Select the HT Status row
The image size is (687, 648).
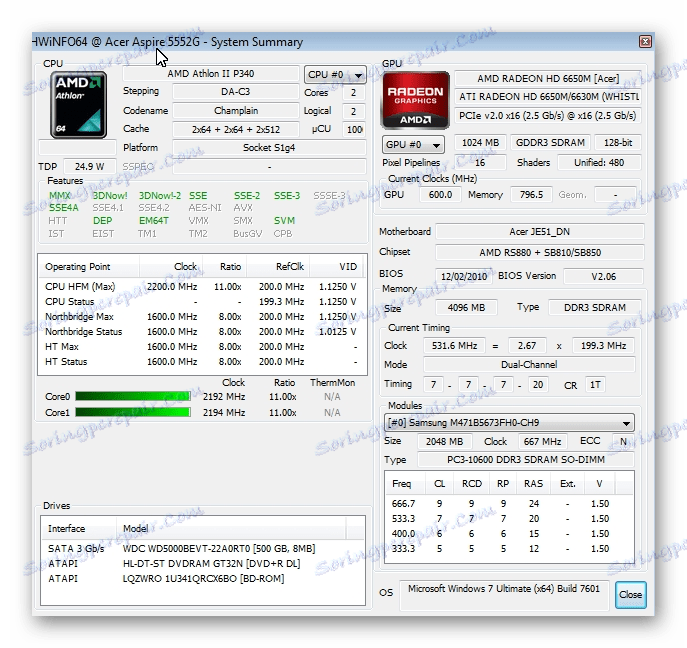pos(202,361)
